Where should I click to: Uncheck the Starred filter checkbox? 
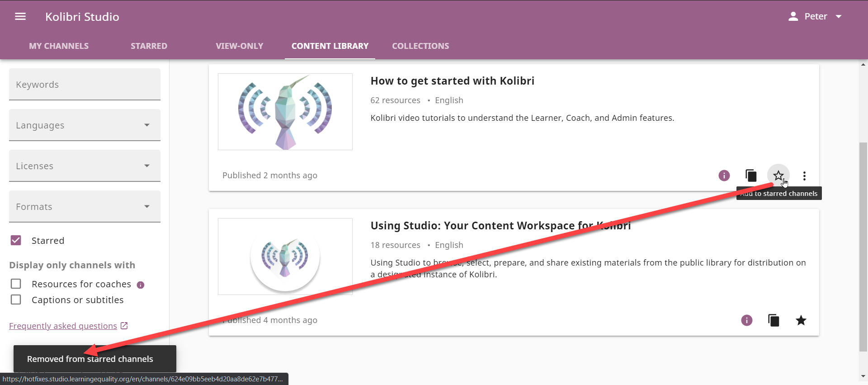pyautogui.click(x=16, y=240)
